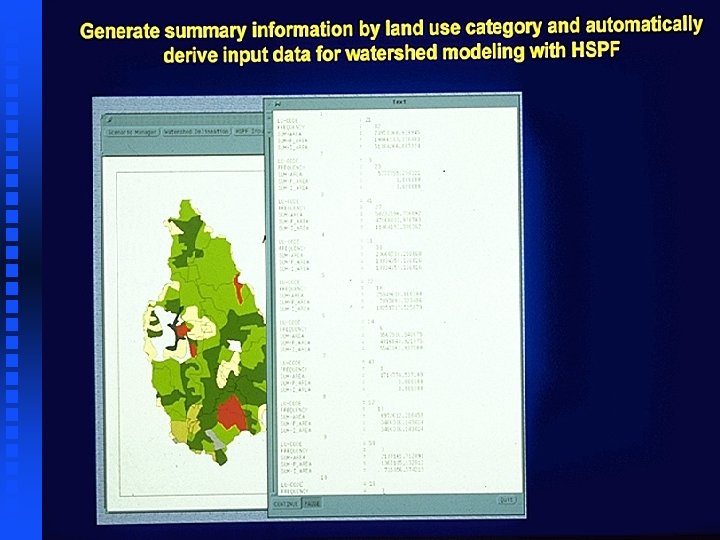Image resolution: width=720 pixels, height=540 pixels.
Task: Select the SUM-P_AREA line of record 7
Action: 351,382
